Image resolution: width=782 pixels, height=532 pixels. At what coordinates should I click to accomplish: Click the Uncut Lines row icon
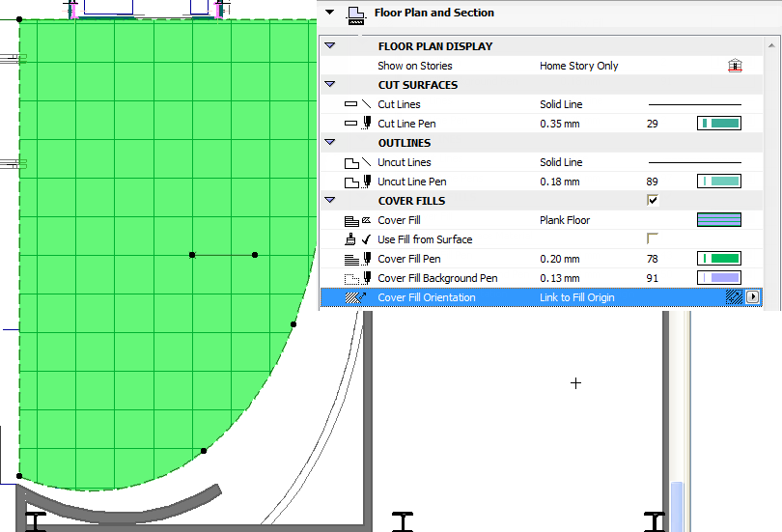coord(357,162)
